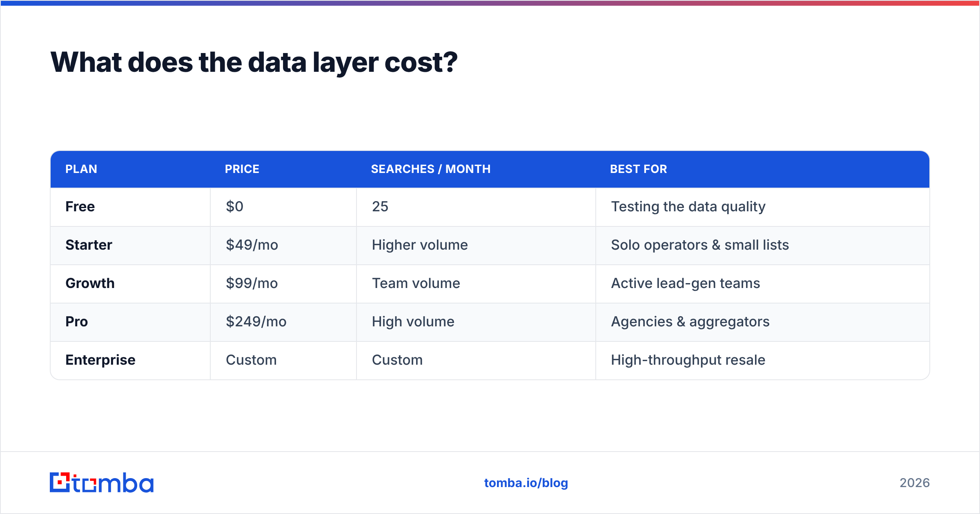Click the tomba logo
The image size is (980, 514).
tap(102, 483)
